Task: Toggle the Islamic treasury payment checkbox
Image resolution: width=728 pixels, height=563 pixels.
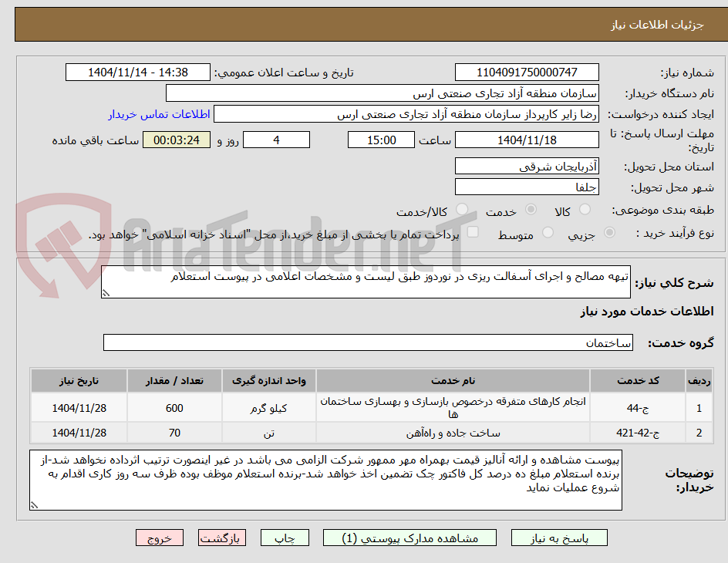Action: click(x=473, y=232)
